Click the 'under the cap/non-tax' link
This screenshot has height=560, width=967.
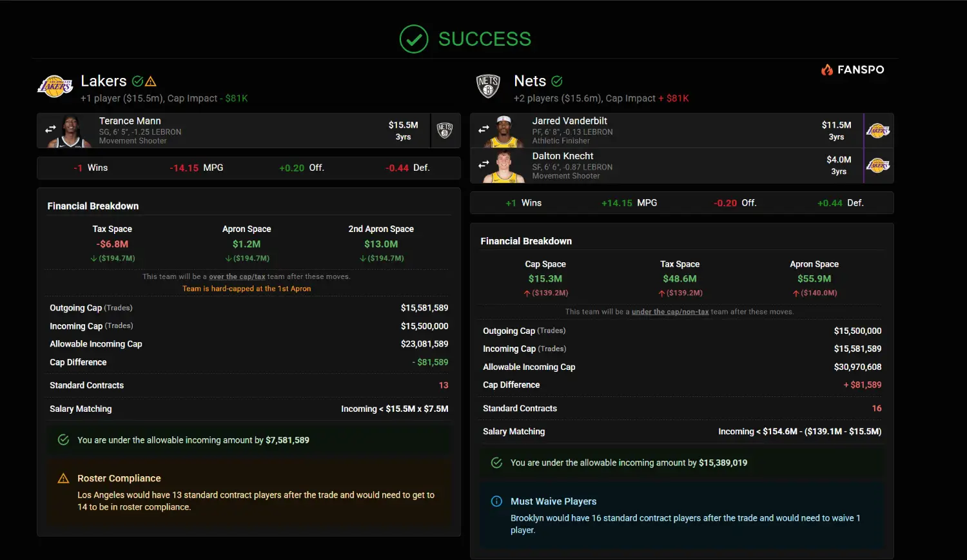pyautogui.click(x=670, y=312)
